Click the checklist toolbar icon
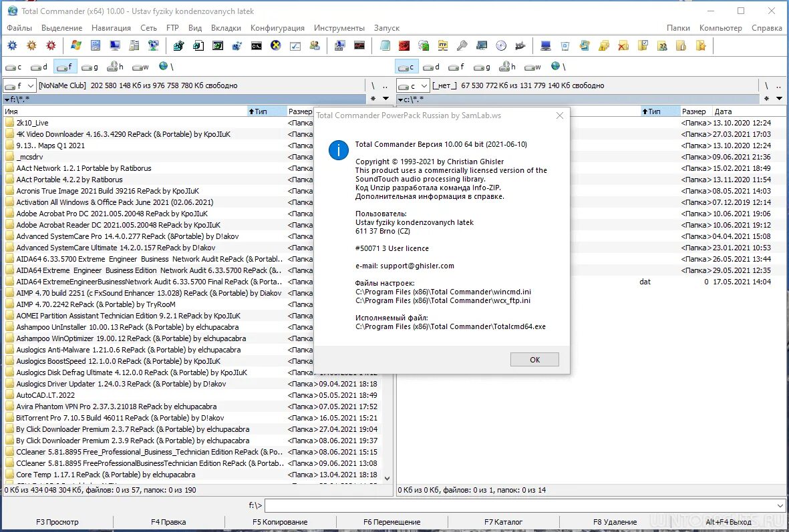The image size is (789, 532). (295, 46)
